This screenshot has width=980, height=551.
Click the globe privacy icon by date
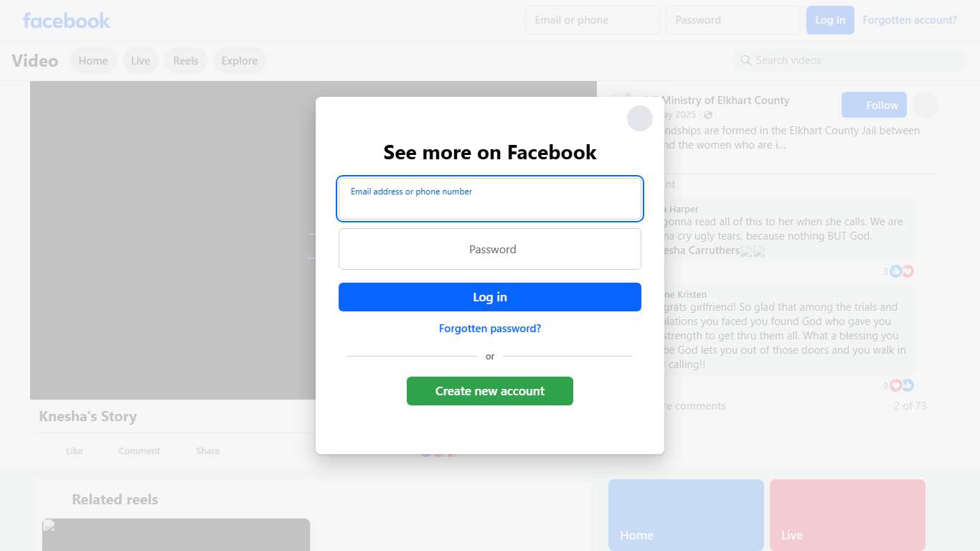click(708, 115)
